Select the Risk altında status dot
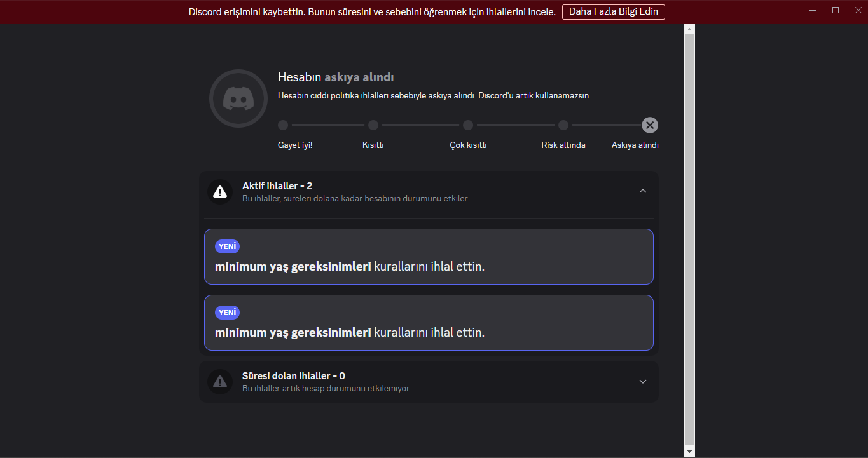The height and width of the screenshot is (458, 868). (563, 125)
